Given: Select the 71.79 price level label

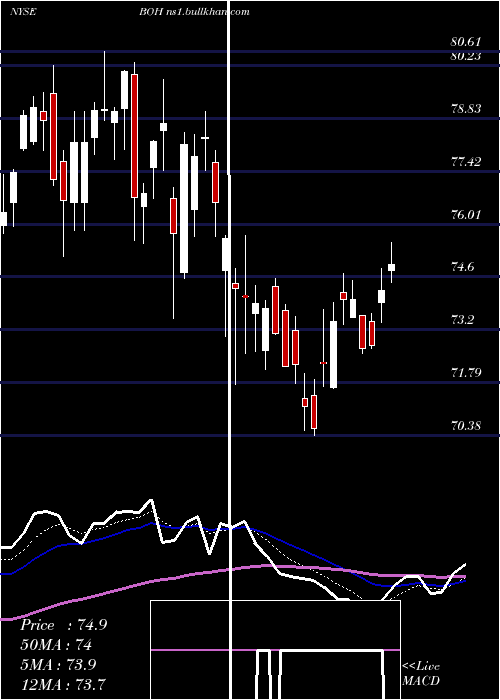Looking at the screenshot, I should tap(466, 372).
